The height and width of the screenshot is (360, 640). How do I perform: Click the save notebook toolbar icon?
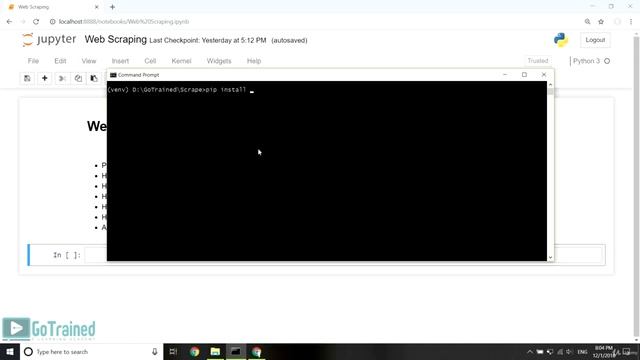[27, 78]
